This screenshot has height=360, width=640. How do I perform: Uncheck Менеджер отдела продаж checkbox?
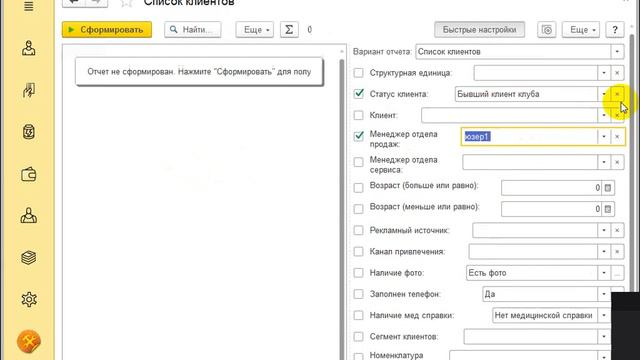pyautogui.click(x=358, y=136)
